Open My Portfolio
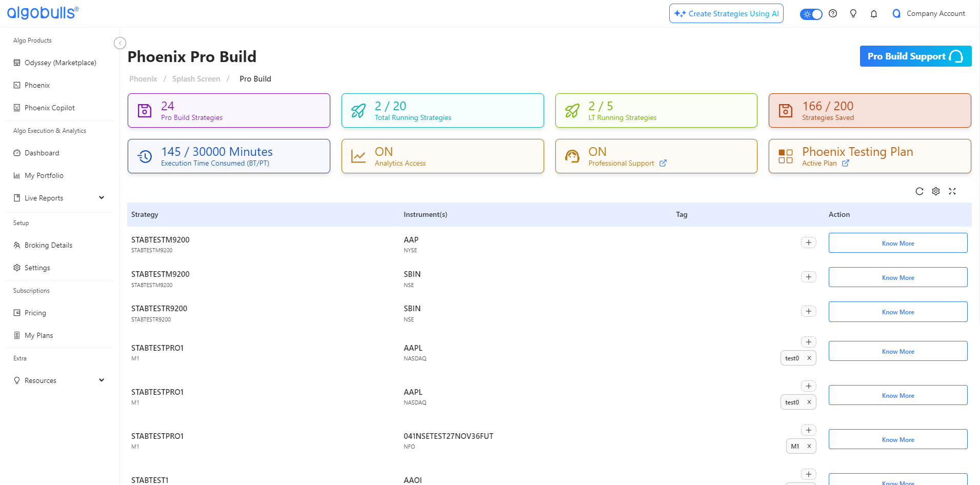Image resolution: width=980 pixels, height=485 pixels. tap(38, 175)
